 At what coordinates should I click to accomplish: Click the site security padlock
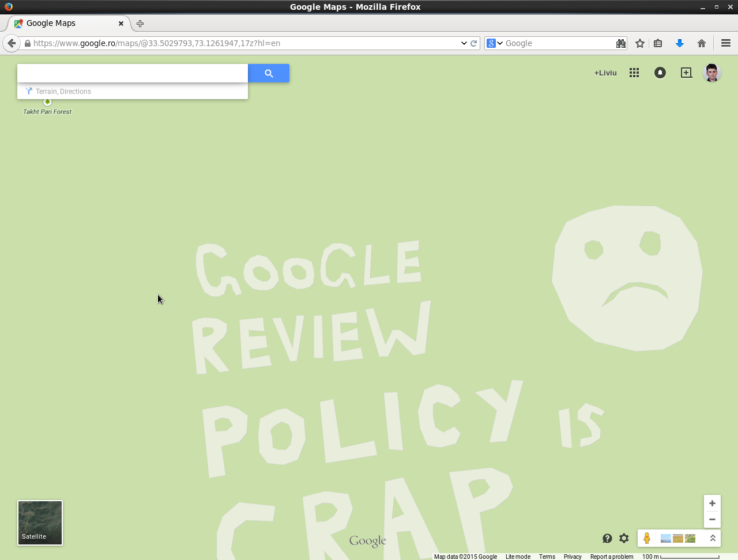pyautogui.click(x=27, y=43)
